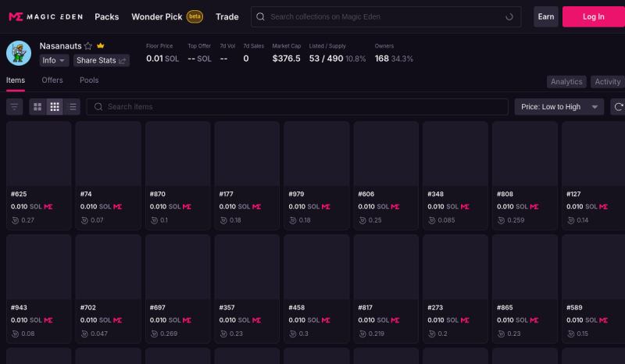
Task: Open the Magic Eden home logo
Action: (x=46, y=16)
